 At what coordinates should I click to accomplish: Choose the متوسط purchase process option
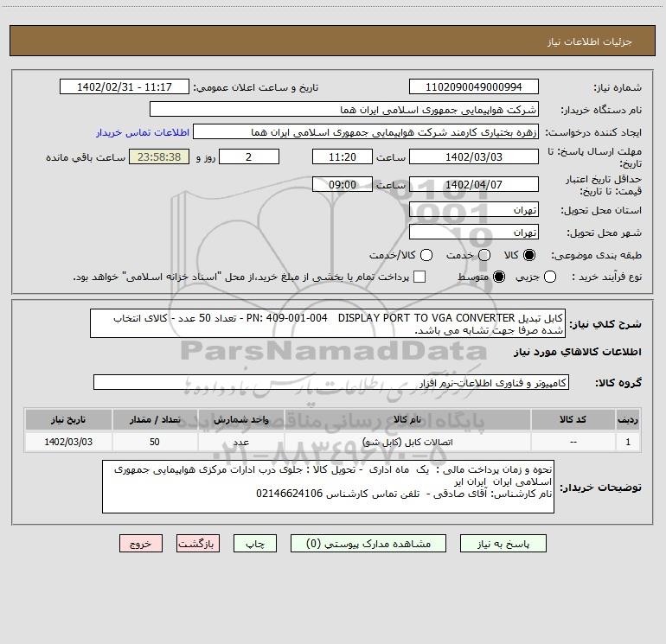(499, 277)
